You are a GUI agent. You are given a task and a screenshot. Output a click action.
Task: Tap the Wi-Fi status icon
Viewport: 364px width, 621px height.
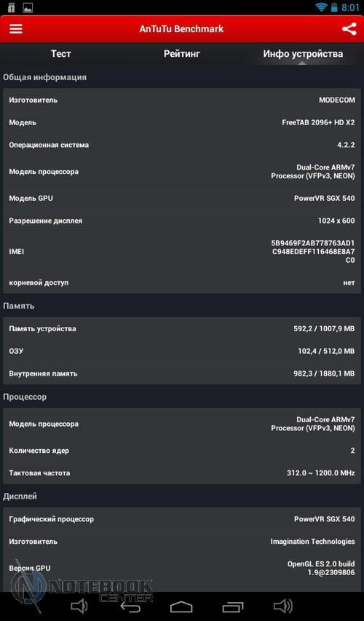pyautogui.click(x=321, y=7)
